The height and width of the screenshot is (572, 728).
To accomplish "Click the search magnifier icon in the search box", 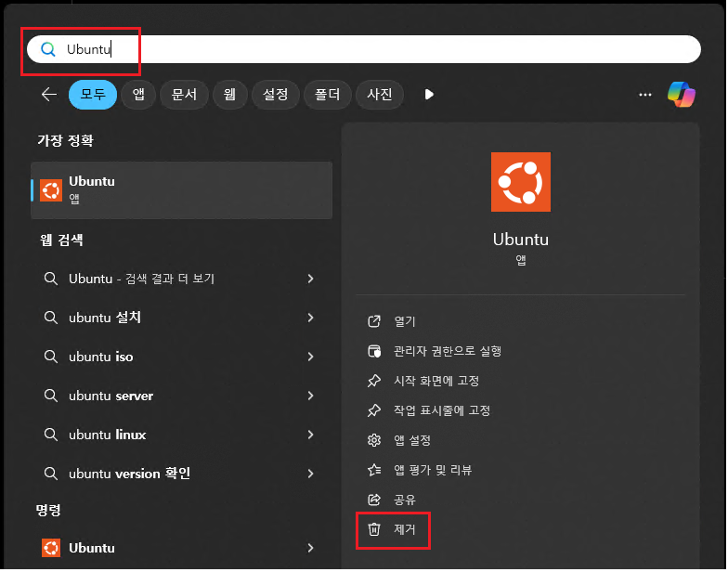I will 48,49.
